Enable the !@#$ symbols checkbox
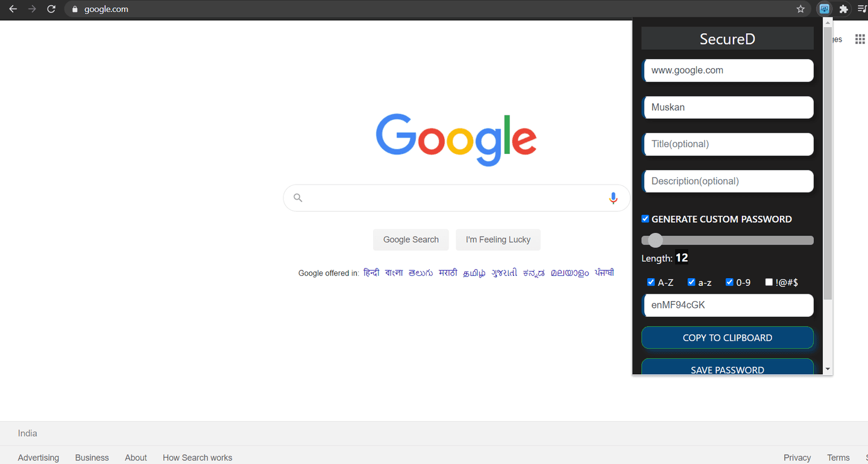This screenshot has height=464, width=868. (x=769, y=282)
